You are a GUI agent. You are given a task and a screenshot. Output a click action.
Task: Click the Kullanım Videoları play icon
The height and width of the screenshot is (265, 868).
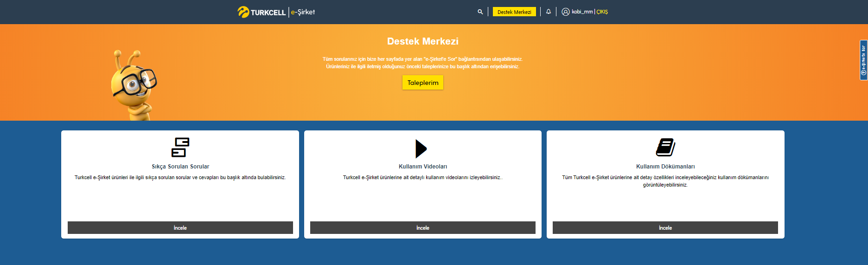pyautogui.click(x=421, y=149)
